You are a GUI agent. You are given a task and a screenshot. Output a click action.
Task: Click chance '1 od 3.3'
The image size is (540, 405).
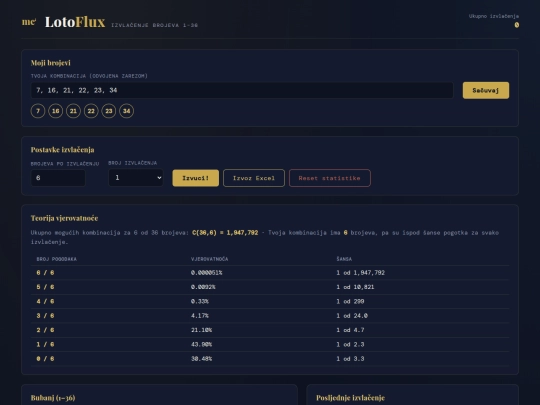pyautogui.click(x=350, y=359)
